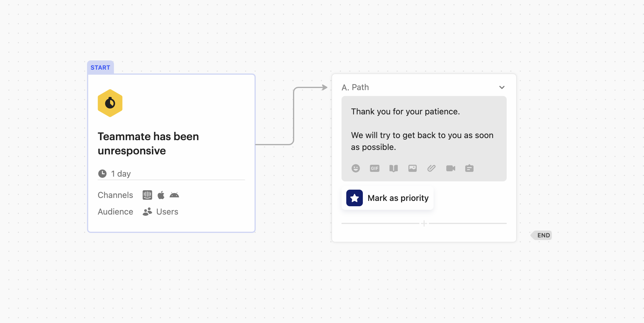Open the GIF picker in the message composer
644x323 pixels.
pyautogui.click(x=374, y=168)
